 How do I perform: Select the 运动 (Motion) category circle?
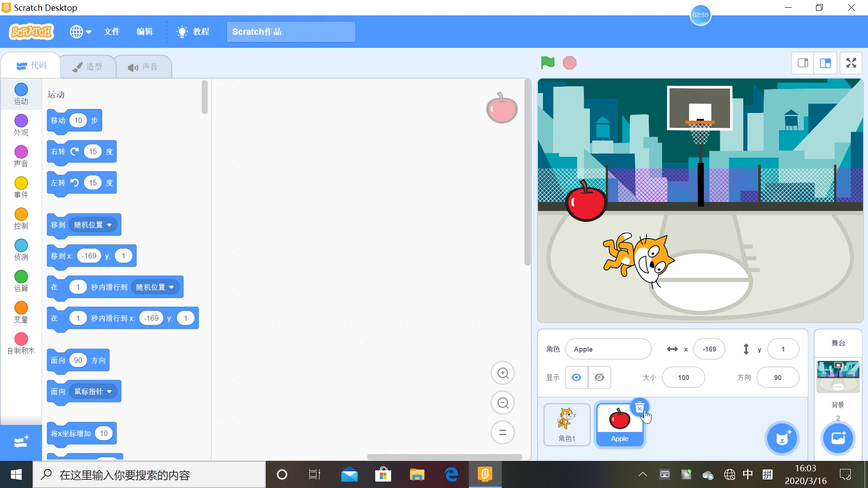point(21,89)
